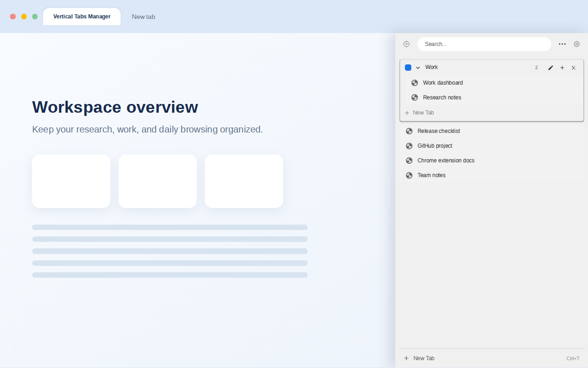Image resolution: width=588 pixels, height=368 pixels.
Task: Add a tab with Work group plus icon
Action: click(562, 68)
